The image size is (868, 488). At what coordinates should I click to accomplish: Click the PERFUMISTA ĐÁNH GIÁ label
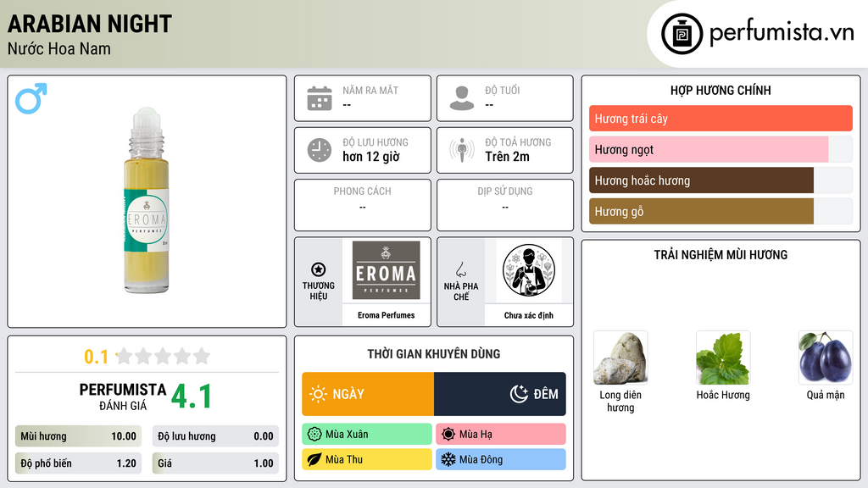(x=123, y=396)
